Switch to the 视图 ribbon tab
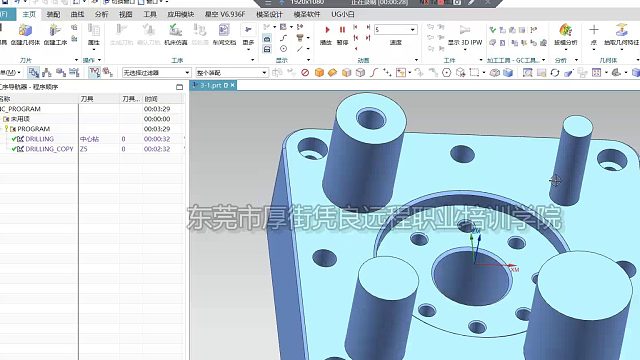The height and width of the screenshot is (360, 640). pyautogui.click(x=125, y=14)
